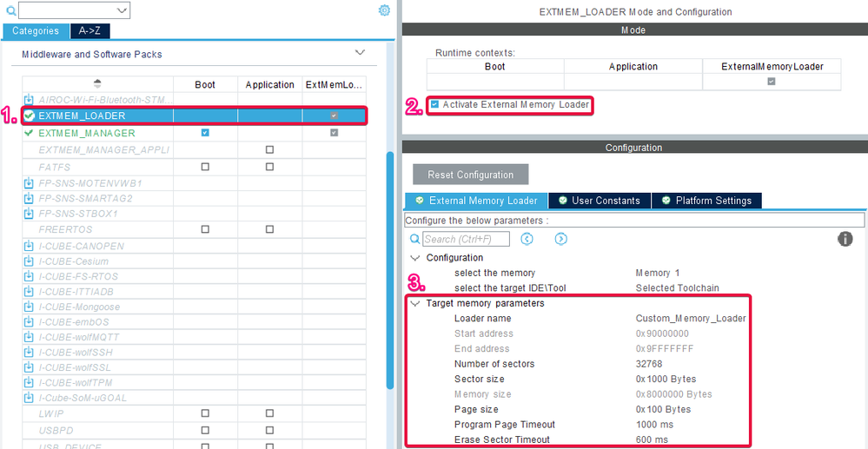The image size is (868, 449).
Task: Click the ExtMemLo... column header
Action: [x=334, y=85]
